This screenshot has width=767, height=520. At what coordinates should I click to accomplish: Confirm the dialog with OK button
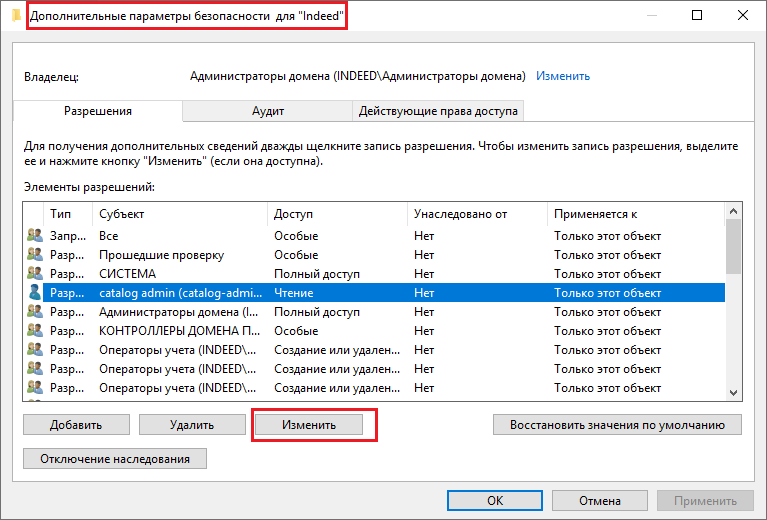[494, 500]
